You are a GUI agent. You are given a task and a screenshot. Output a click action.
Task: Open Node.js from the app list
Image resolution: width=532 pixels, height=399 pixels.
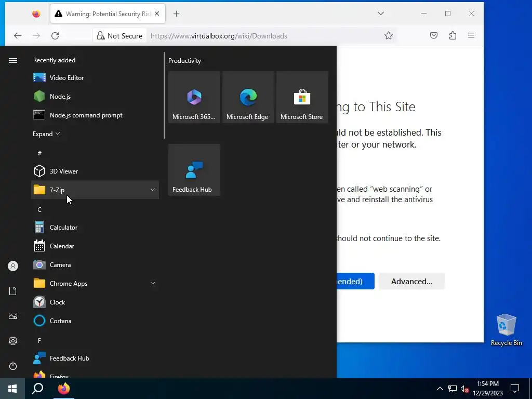(x=95, y=96)
